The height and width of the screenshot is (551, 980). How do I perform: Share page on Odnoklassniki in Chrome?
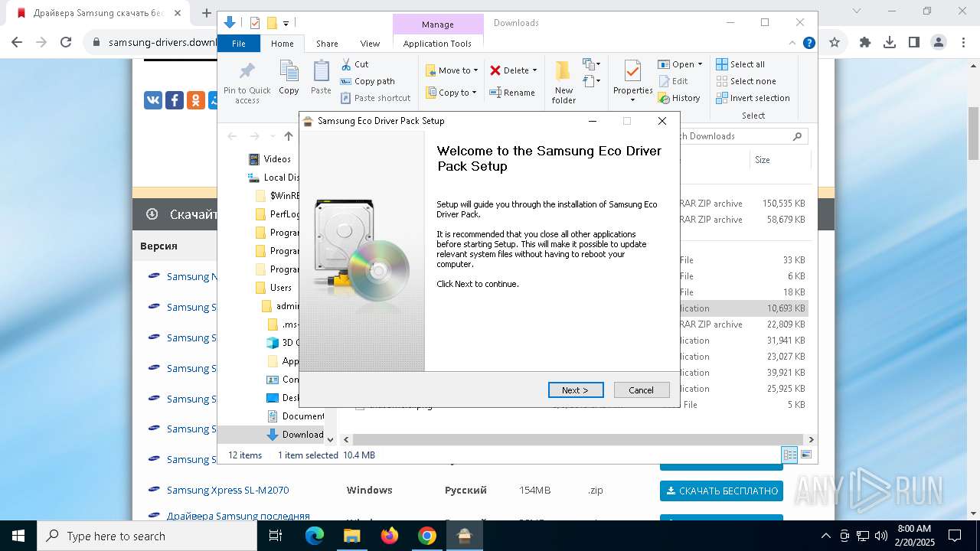196,100
